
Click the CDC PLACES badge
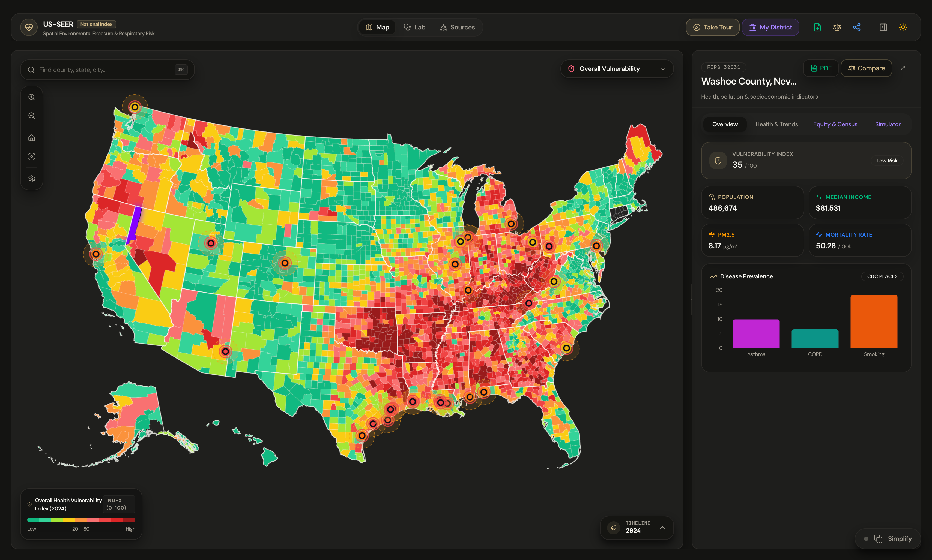[882, 276]
